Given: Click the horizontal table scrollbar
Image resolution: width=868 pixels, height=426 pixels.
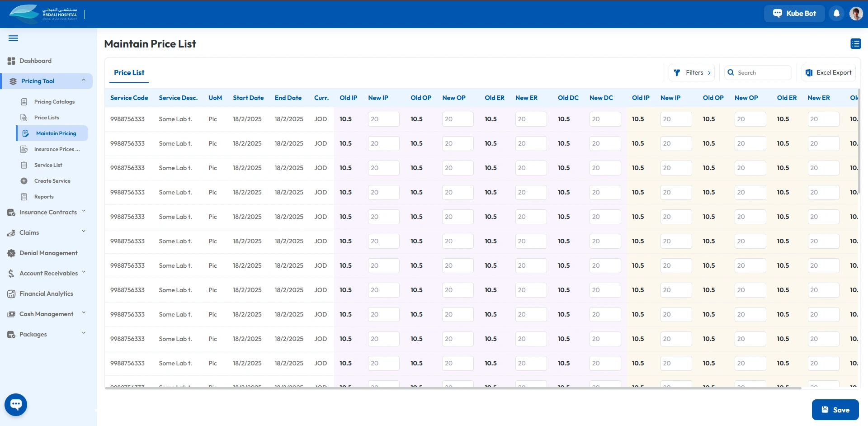Looking at the screenshot, I should click(x=452, y=388).
